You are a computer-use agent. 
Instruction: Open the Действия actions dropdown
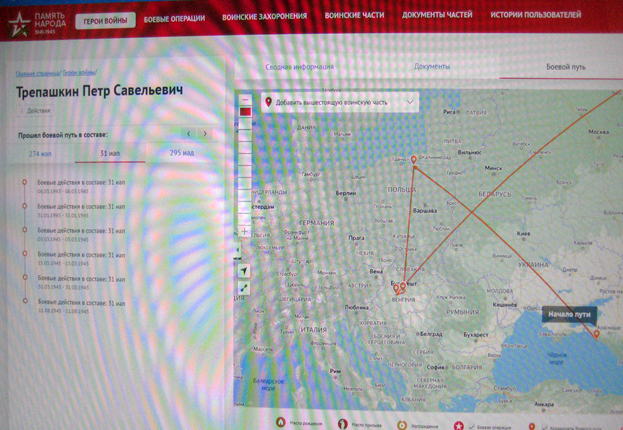(35, 110)
